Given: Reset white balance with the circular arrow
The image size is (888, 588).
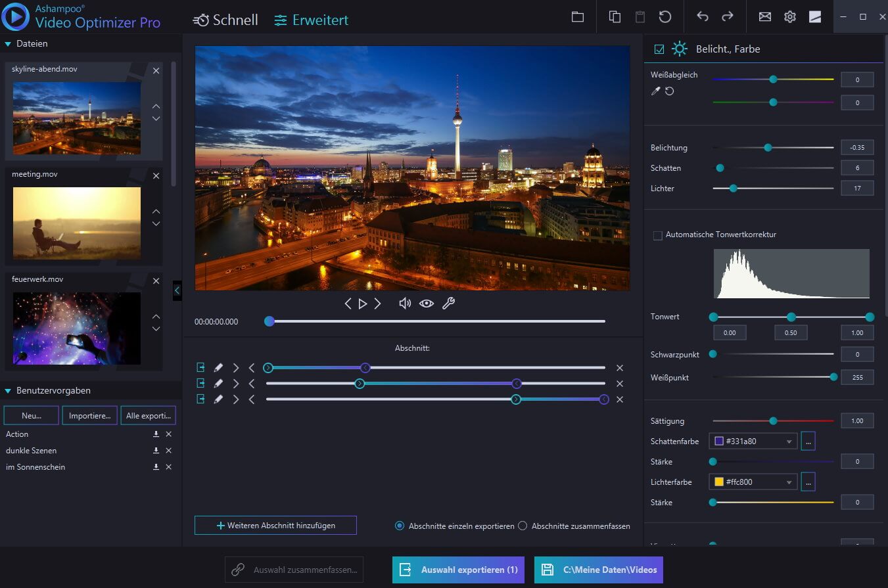Looking at the screenshot, I should (669, 91).
